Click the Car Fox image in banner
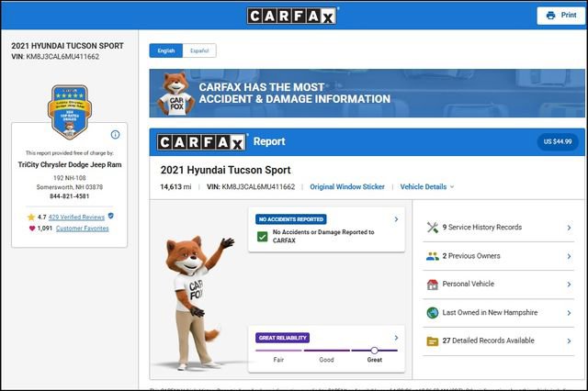Screen dimensions: 588x391 point(175,94)
